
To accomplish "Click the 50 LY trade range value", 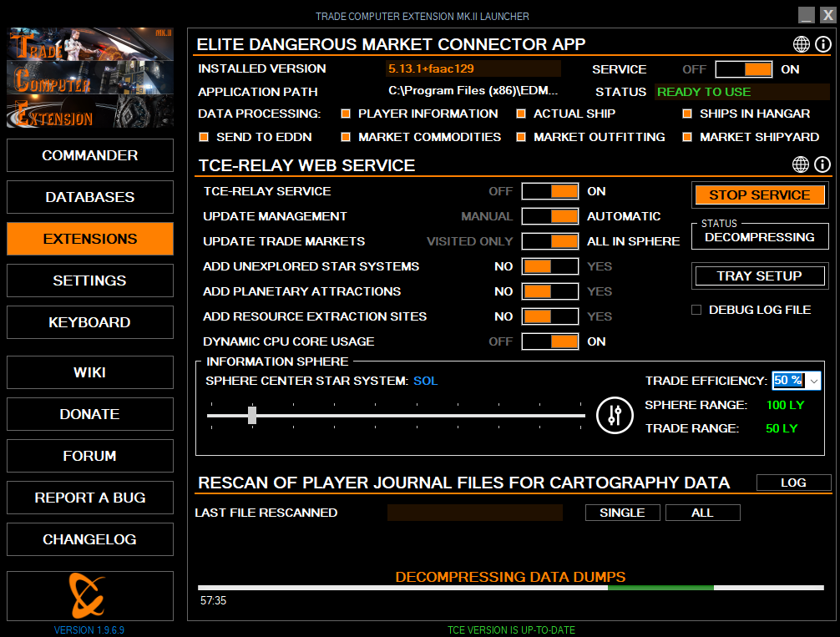I will point(782,428).
